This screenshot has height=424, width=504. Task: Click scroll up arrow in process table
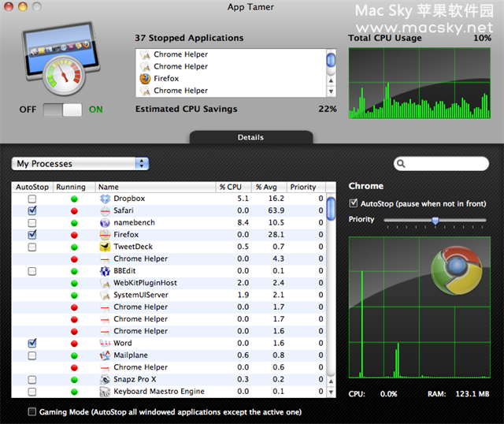[331, 381]
